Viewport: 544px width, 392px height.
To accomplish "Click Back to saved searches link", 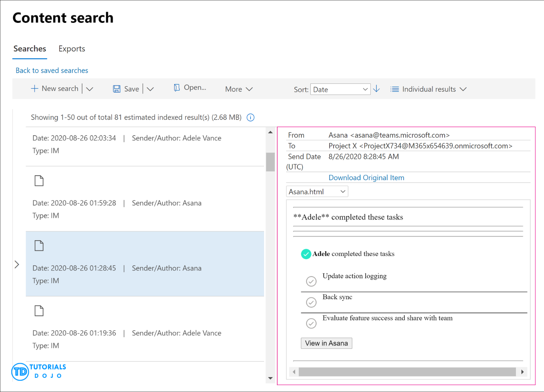I will [52, 70].
